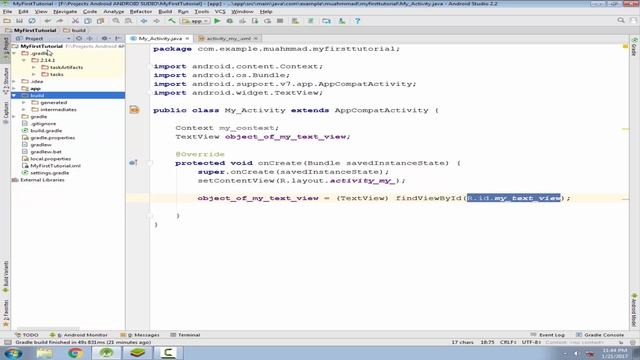Open the VCS menu
This screenshot has height=360, width=640.
pyautogui.click(x=220, y=11)
